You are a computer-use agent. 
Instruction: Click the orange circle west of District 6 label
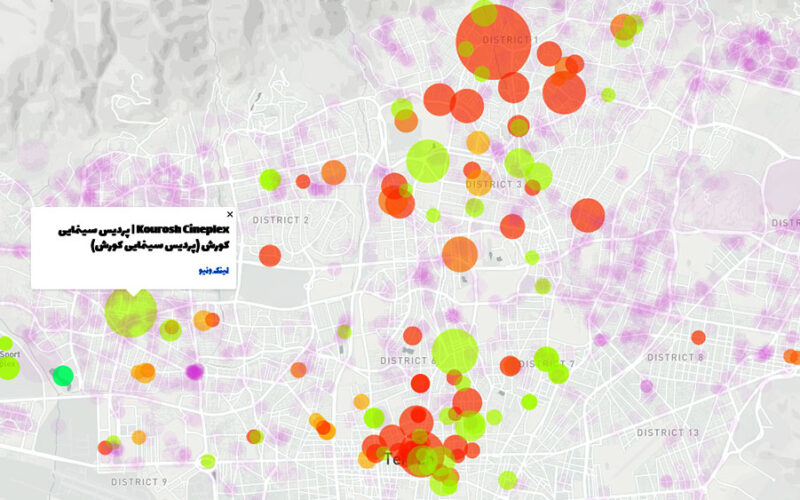[298, 370]
